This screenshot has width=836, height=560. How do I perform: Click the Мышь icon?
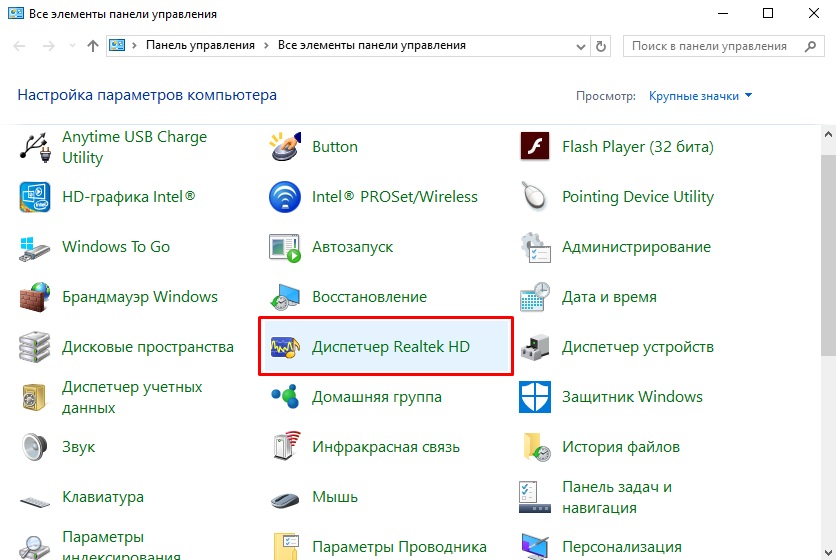[285, 497]
